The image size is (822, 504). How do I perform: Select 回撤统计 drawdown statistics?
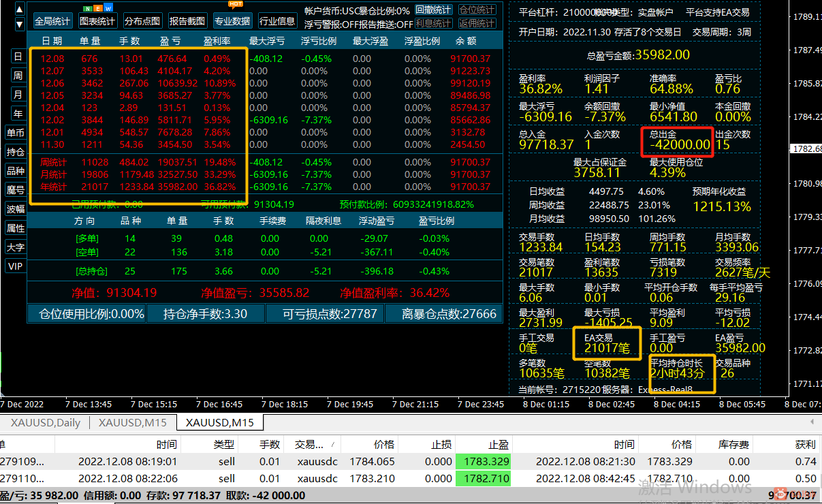tap(433, 10)
